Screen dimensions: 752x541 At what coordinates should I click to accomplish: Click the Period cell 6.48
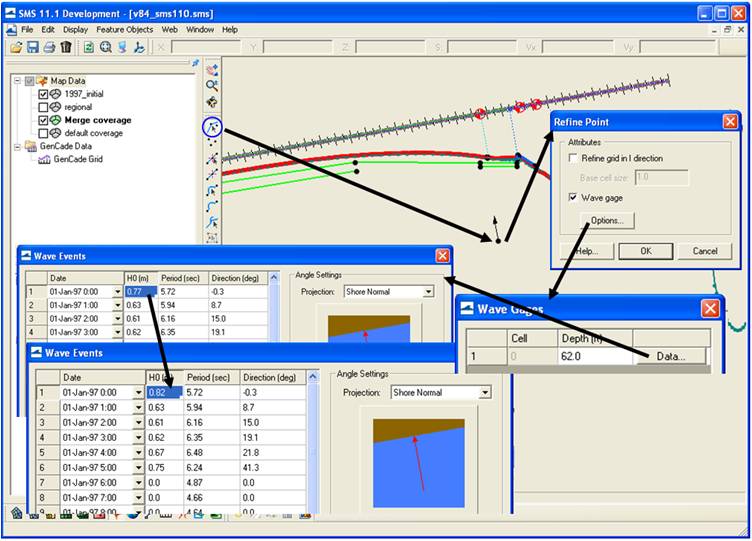pos(212,453)
